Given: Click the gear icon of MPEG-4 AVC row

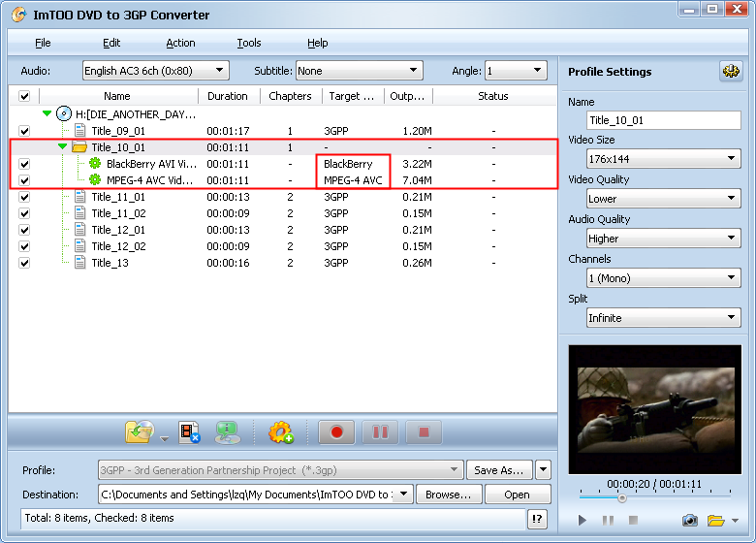Looking at the screenshot, I should coord(95,180).
